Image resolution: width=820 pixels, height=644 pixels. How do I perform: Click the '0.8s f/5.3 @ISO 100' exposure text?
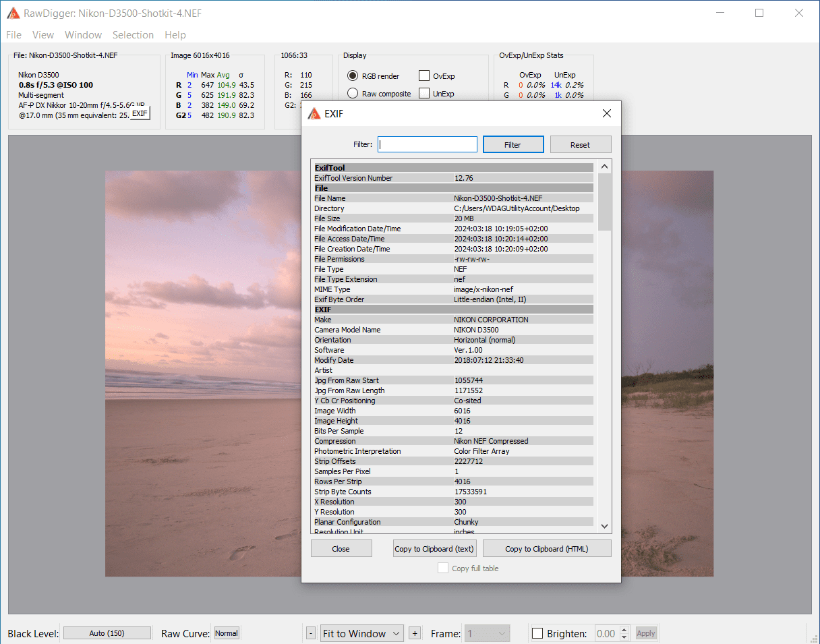click(x=56, y=85)
